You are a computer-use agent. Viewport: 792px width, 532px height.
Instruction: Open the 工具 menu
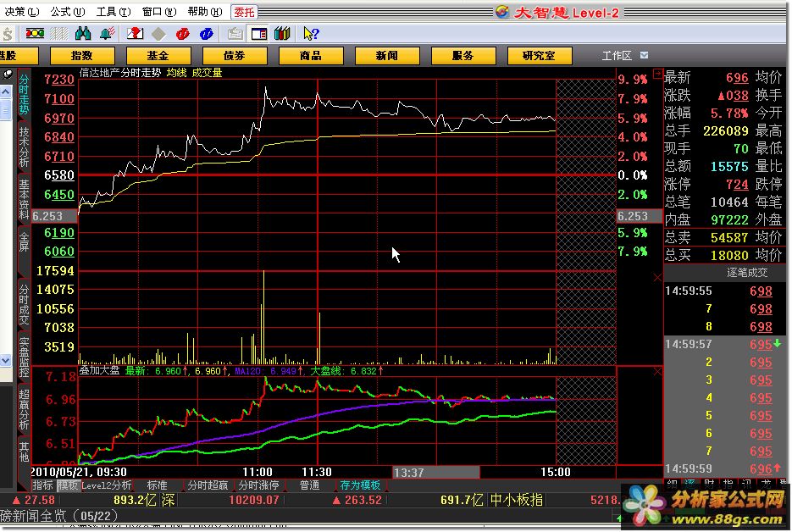click(113, 12)
